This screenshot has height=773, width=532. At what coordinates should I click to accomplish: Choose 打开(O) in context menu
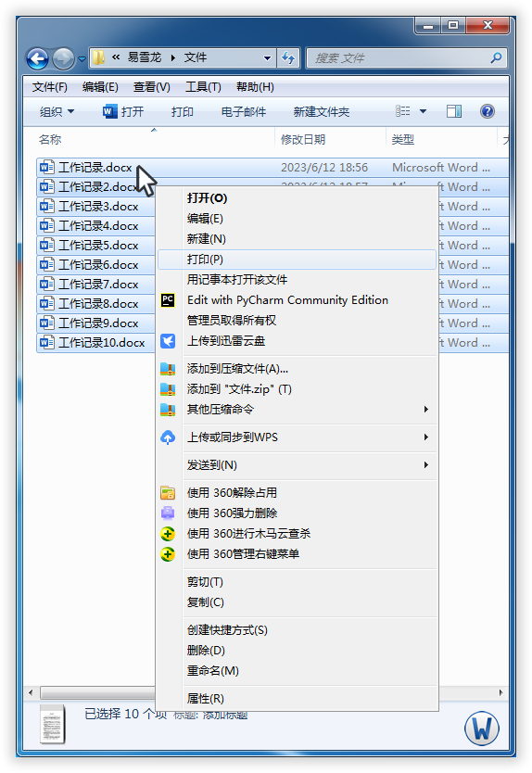297,198
